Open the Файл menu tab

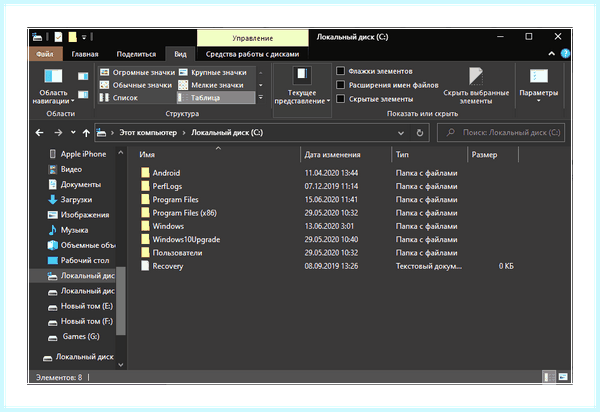tap(45, 54)
